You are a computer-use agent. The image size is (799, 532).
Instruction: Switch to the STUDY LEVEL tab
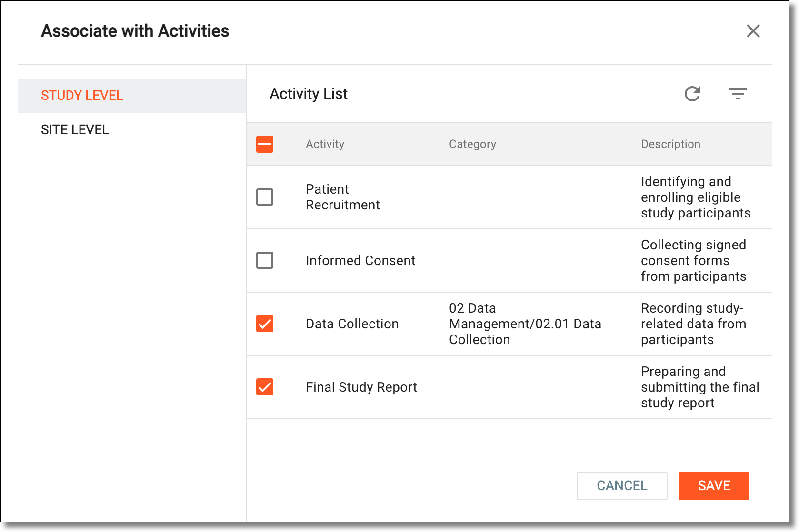[x=132, y=96]
